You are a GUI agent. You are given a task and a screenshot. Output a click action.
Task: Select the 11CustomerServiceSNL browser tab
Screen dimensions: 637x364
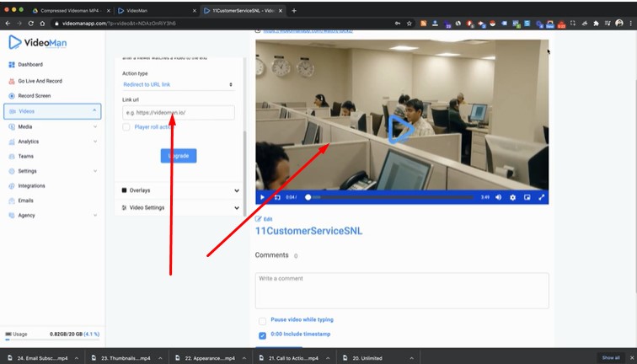pos(243,11)
